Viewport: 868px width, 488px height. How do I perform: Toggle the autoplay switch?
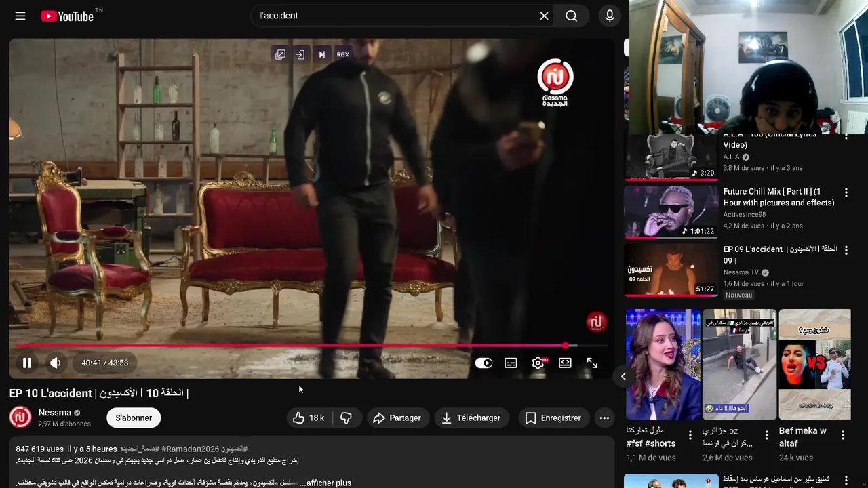pyautogui.click(x=484, y=363)
